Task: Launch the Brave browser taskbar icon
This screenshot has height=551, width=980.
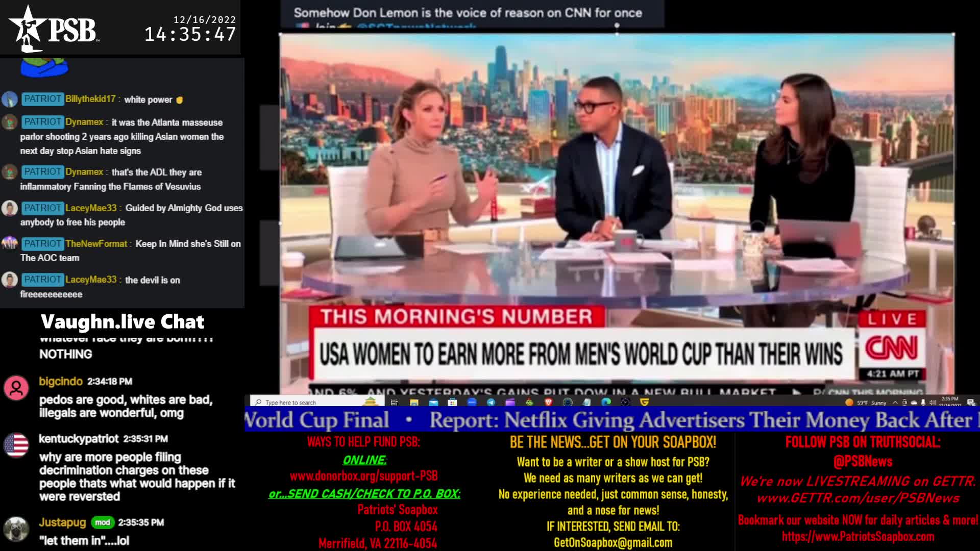Action: pyautogui.click(x=549, y=403)
